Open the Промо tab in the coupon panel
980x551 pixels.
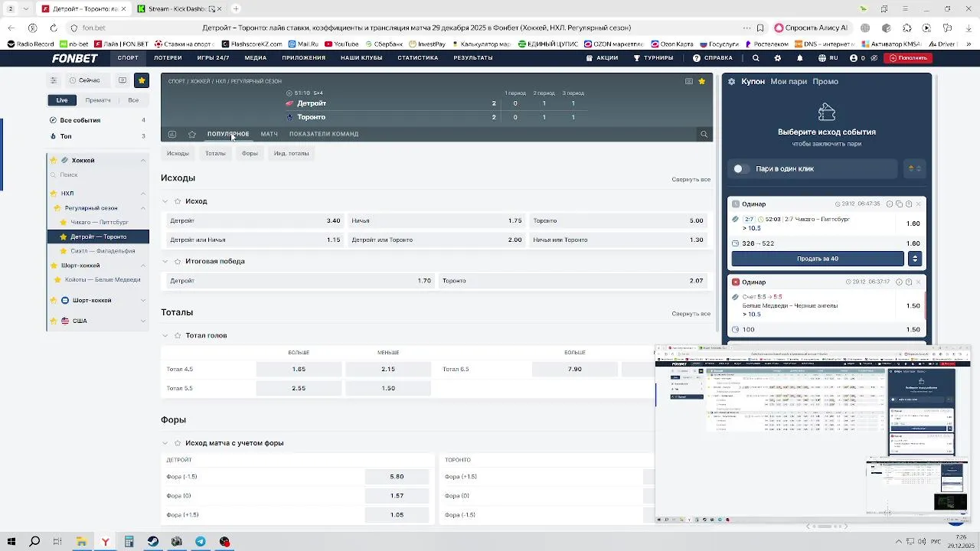point(825,82)
